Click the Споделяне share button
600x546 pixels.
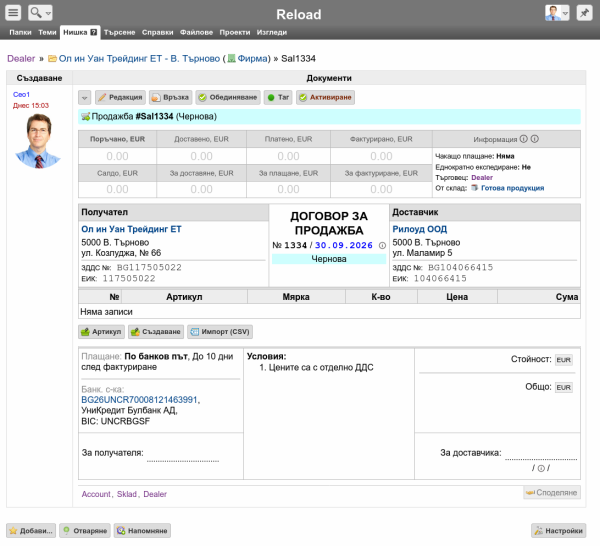(552, 492)
